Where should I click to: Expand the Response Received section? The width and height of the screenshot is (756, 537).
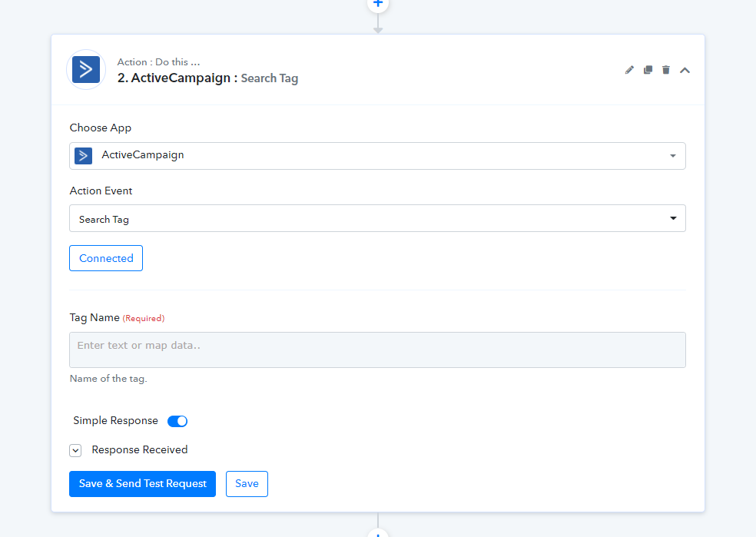75,450
